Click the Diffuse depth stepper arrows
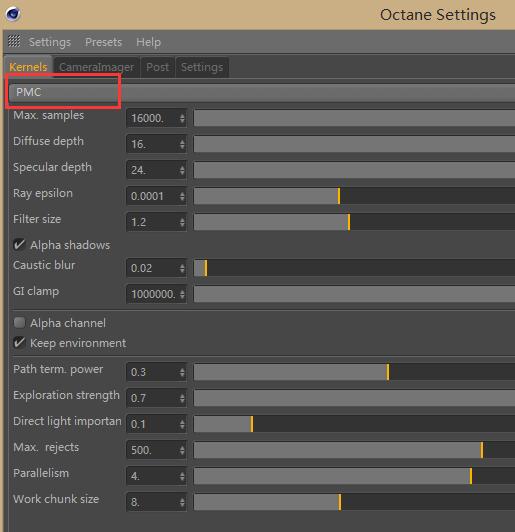Screen dimensions: 515x532 tap(182, 144)
